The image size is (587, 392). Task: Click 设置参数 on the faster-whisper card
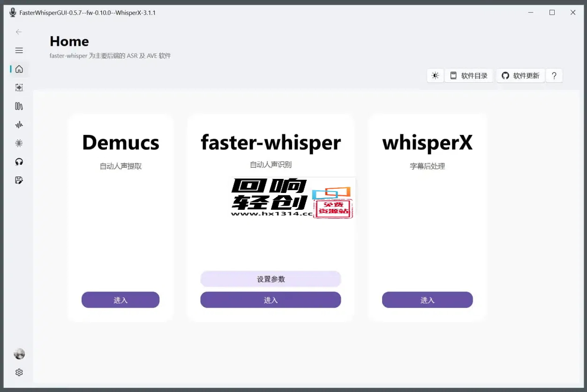pyautogui.click(x=271, y=279)
